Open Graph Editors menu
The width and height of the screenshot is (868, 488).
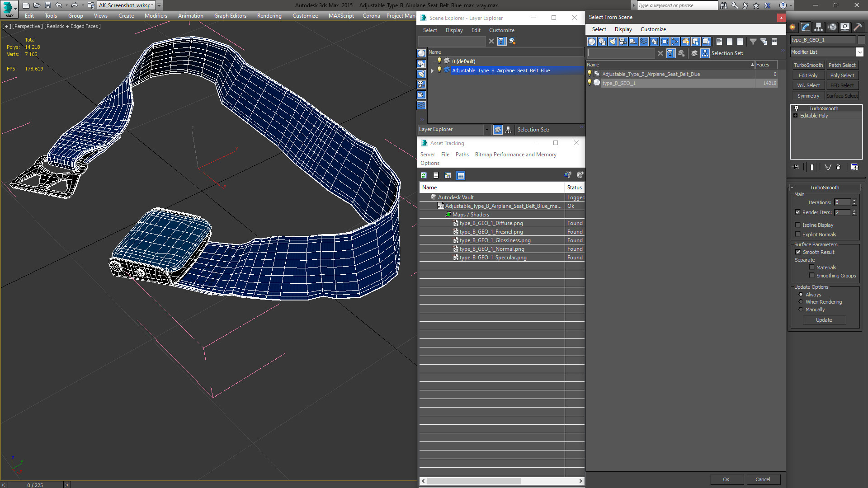pos(230,16)
